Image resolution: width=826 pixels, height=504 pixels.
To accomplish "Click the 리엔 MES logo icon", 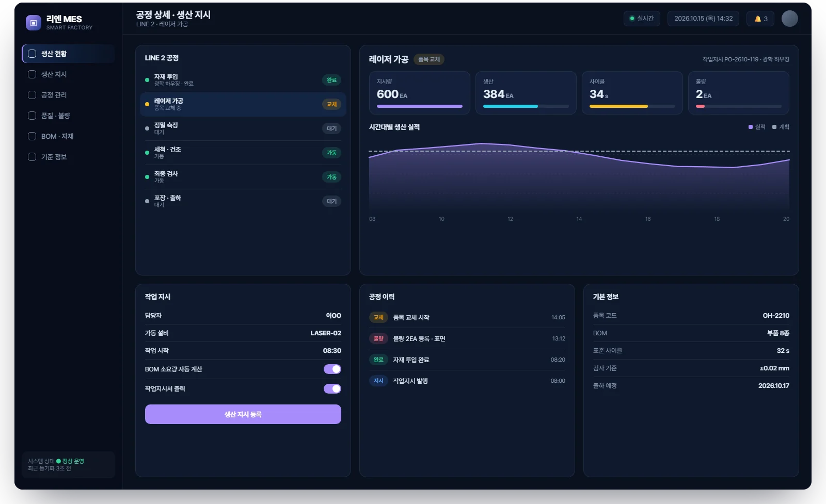I will tap(34, 23).
